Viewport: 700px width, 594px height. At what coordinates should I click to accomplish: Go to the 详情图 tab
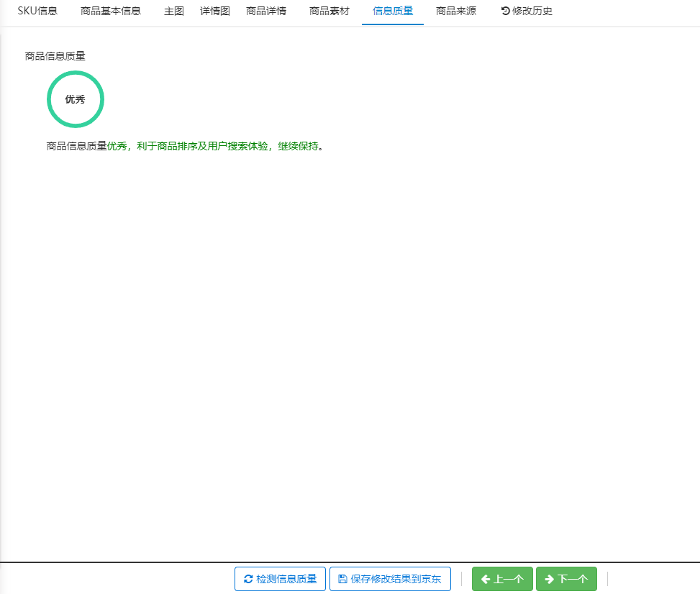click(x=215, y=12)
